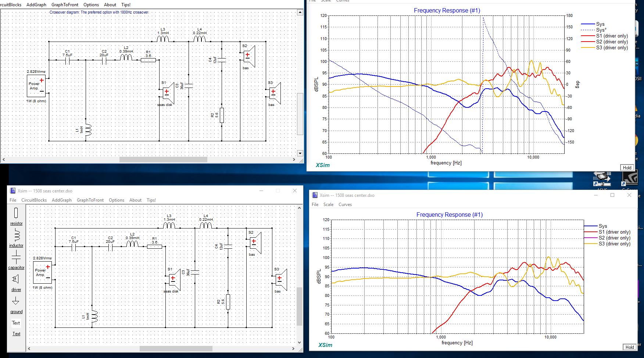Select the resistor component icon

(16, 213)
